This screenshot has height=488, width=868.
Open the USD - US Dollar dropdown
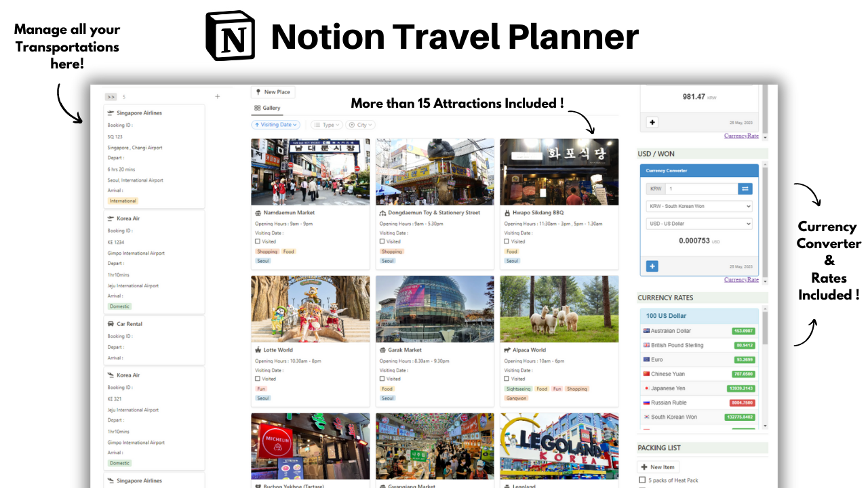(x=699, y=223)
